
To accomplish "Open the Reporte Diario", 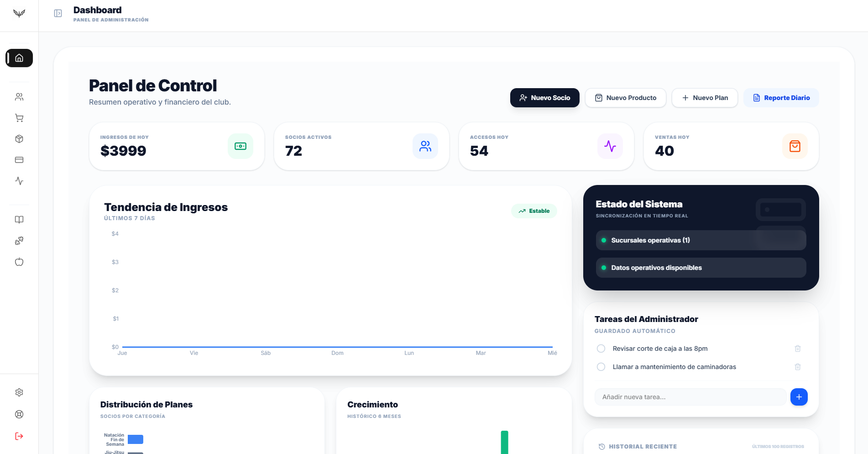I will [x=781, y=98].
